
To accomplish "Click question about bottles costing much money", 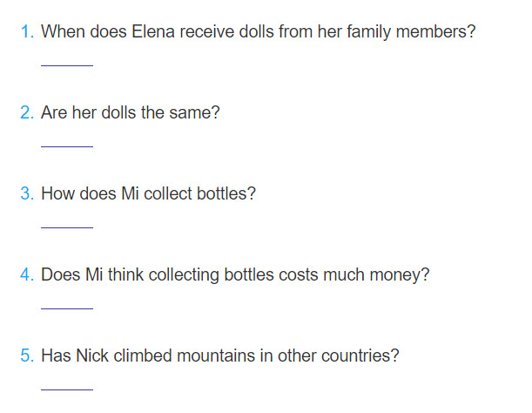I will click(235, 275).
